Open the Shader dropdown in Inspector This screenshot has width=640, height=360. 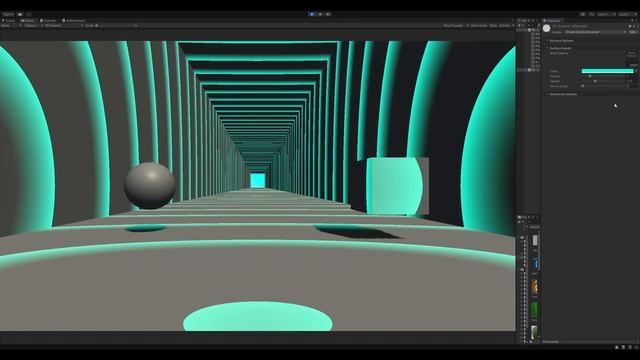(596, 32)
